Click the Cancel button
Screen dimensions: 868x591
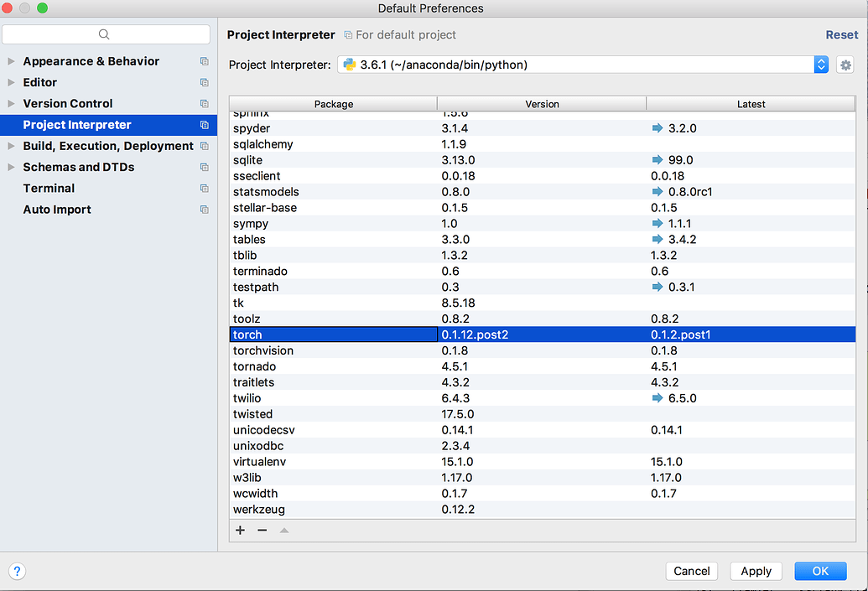[x=691, y=571]
